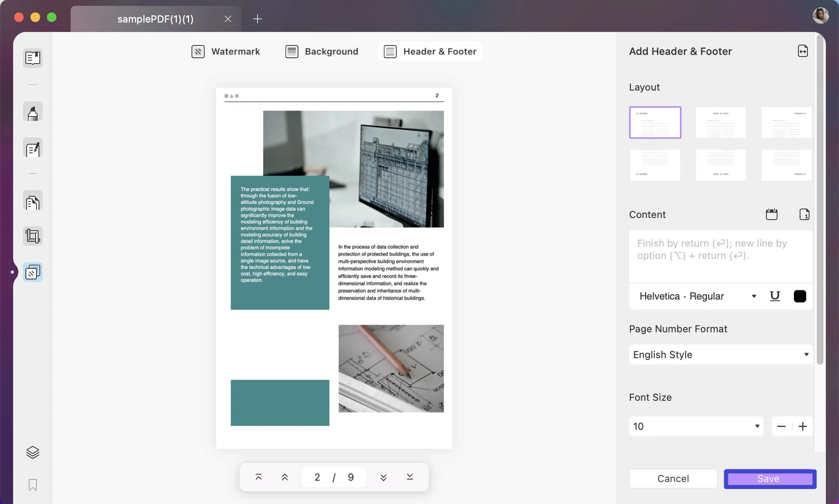The image size is (839, 504).
Task: Select the Crop Pages tool
Action: click(33, 236)
